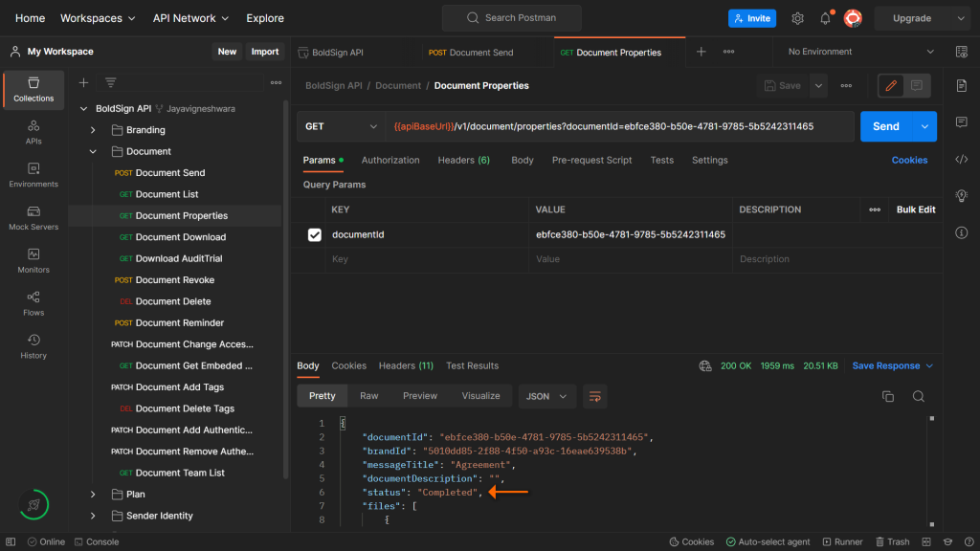The width and height of the screenshot is (980, 551).
Task: Open the Code snippet panel on the right
Action: pos(963,159)
